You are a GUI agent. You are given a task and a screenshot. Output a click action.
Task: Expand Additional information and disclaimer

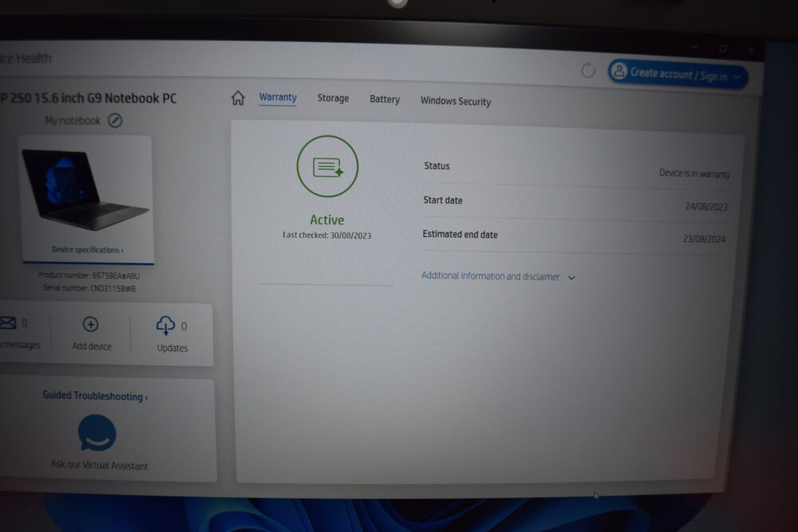click(x=498, y=276)
